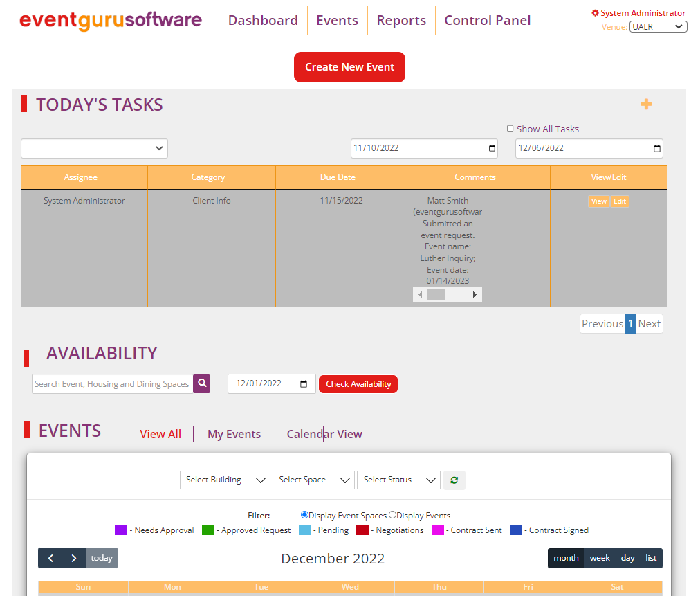The image size is (700, 596).
Task: Click the System Administrator gear icon
Action: [x=595, y=13]
